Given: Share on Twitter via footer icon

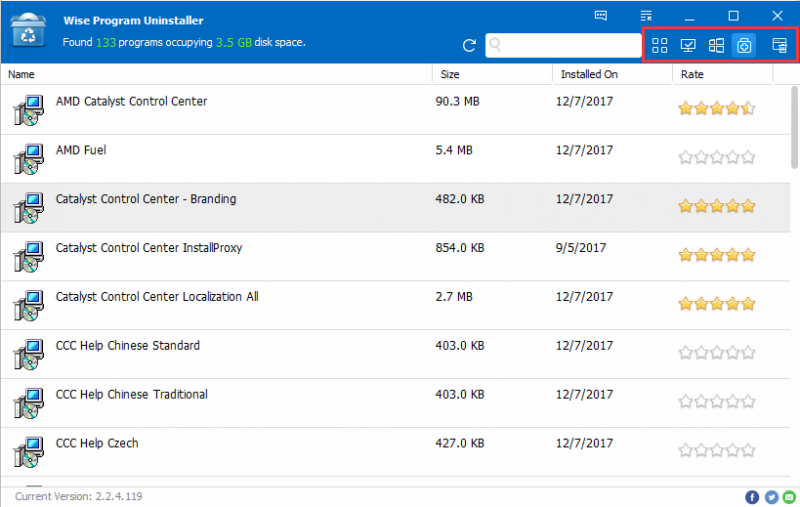Looking at the screenshot, I should (771, 497).
